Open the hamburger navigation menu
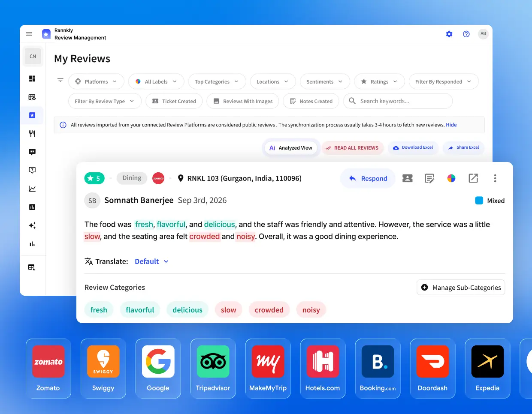This screenshot has width=532, height=414. (29, 34)
